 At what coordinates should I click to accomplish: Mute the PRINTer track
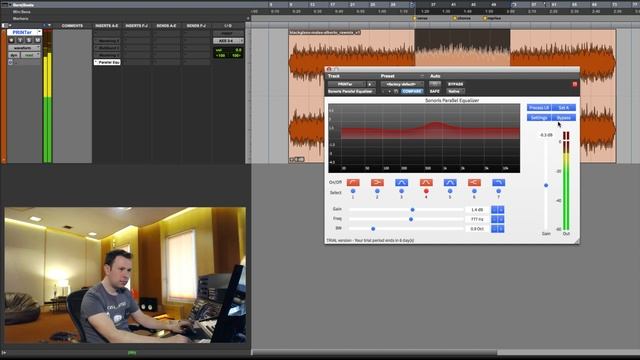click(37, 40)
